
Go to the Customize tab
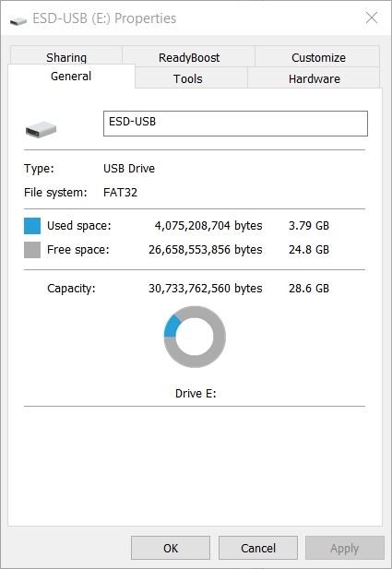(x=318, y=57)
